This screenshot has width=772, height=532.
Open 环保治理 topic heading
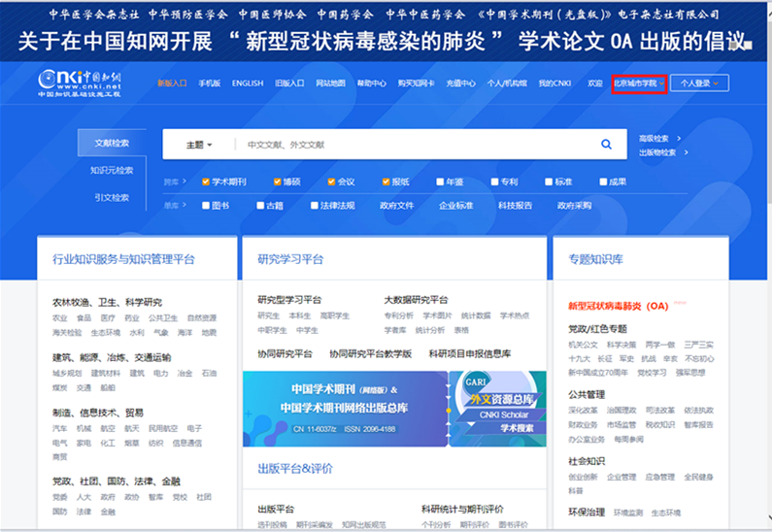click(587, 513)
